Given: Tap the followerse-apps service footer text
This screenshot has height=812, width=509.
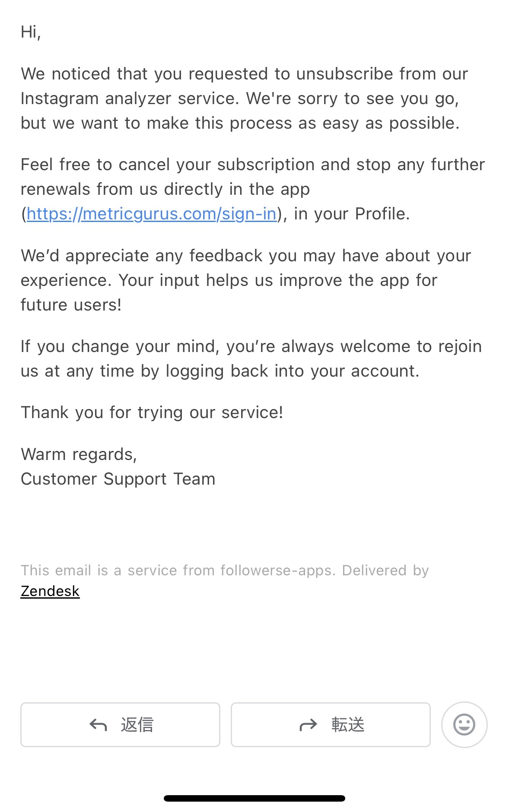Looking at the screenshot, I should pos(225,570).
